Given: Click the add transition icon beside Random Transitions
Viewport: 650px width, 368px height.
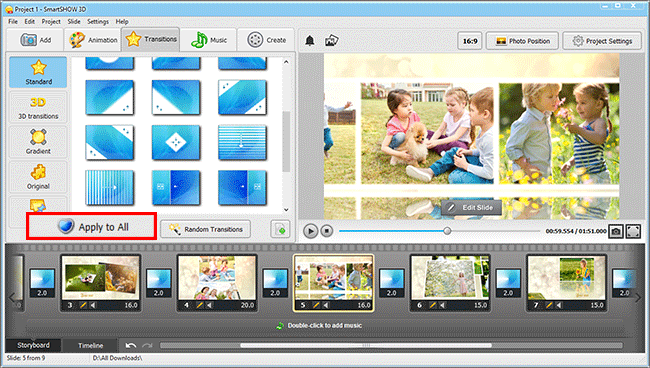Looking at the screenshot, I should [x=280, y=229].
